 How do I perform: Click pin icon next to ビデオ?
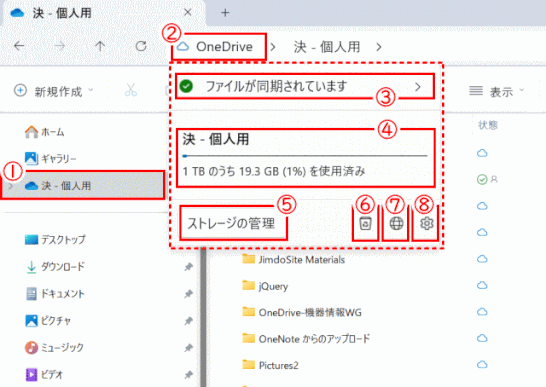click(x=188, y=375)
